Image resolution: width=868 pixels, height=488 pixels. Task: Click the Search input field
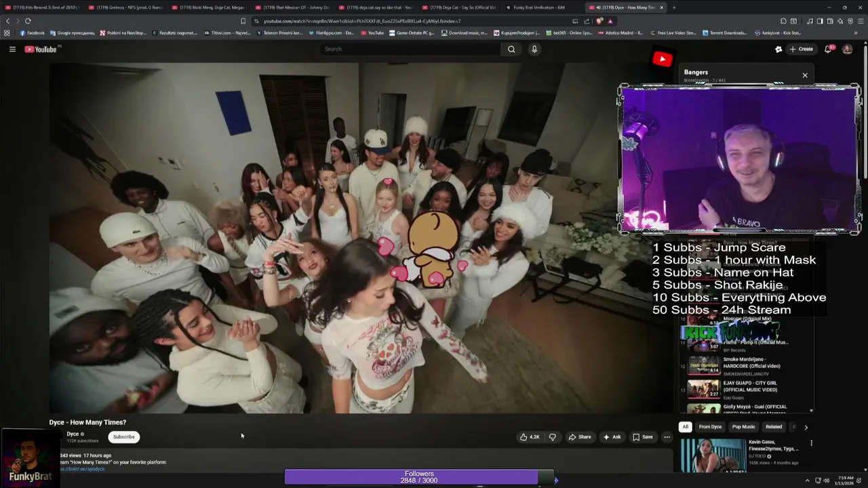[410, 49]
